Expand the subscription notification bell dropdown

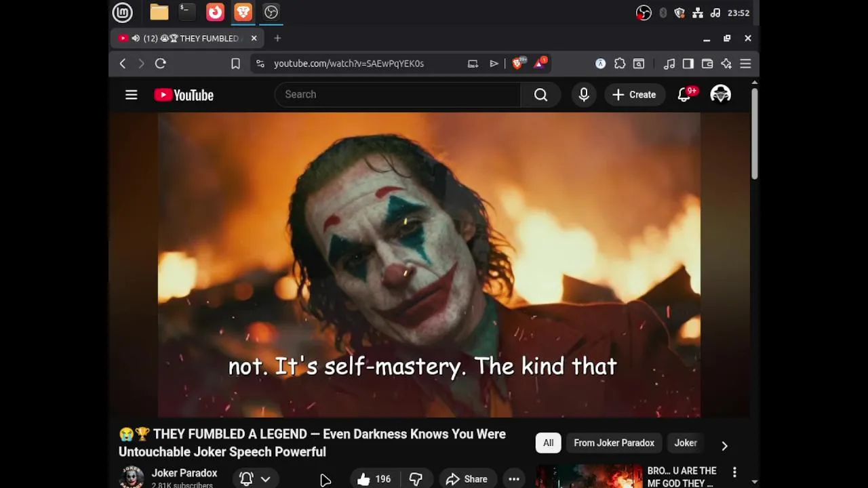coord(256,479)
